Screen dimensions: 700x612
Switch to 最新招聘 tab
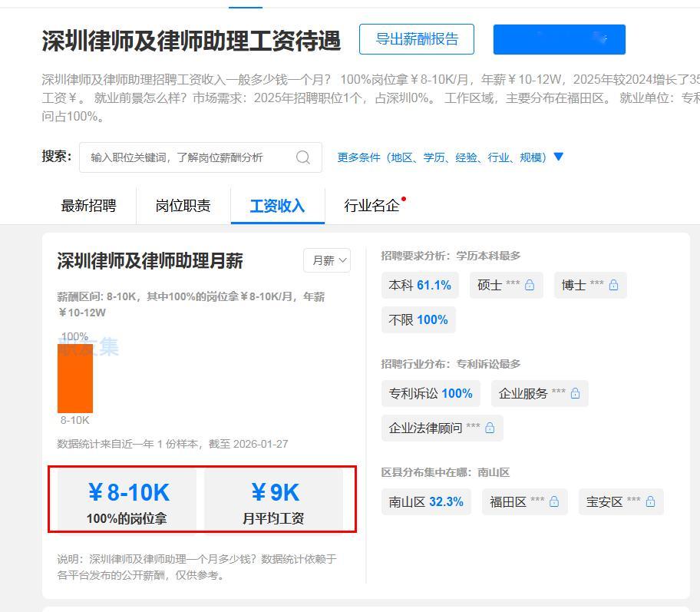click(88, 206)
